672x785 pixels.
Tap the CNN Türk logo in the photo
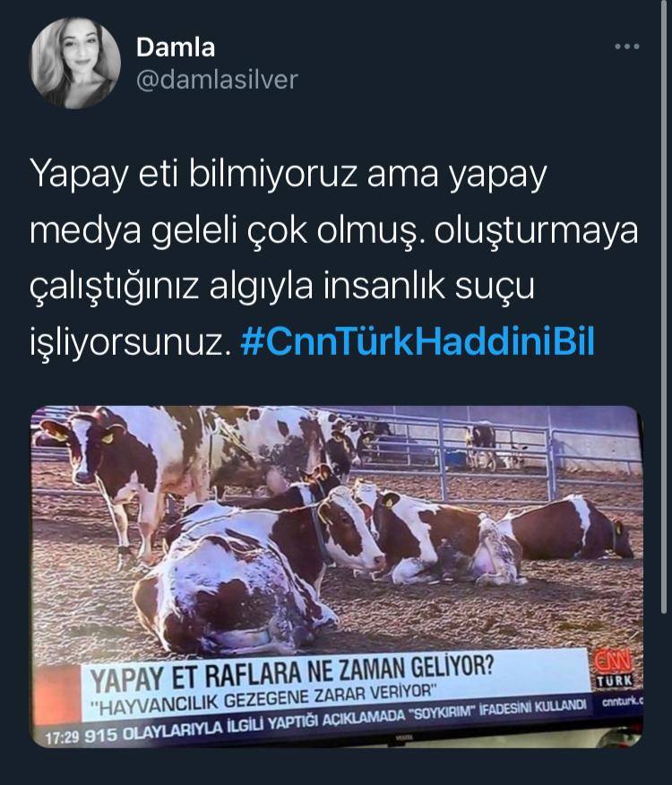click(x=614, y=669)
